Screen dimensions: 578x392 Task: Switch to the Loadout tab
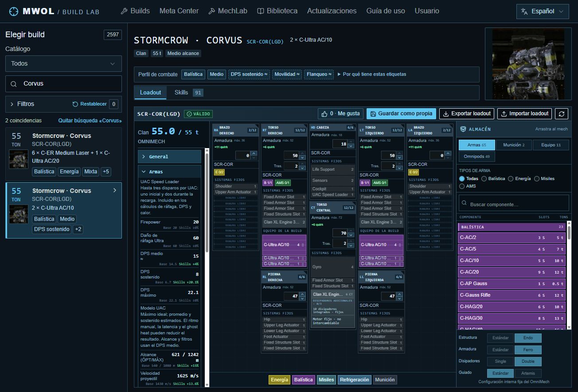[x=151, y=93]
